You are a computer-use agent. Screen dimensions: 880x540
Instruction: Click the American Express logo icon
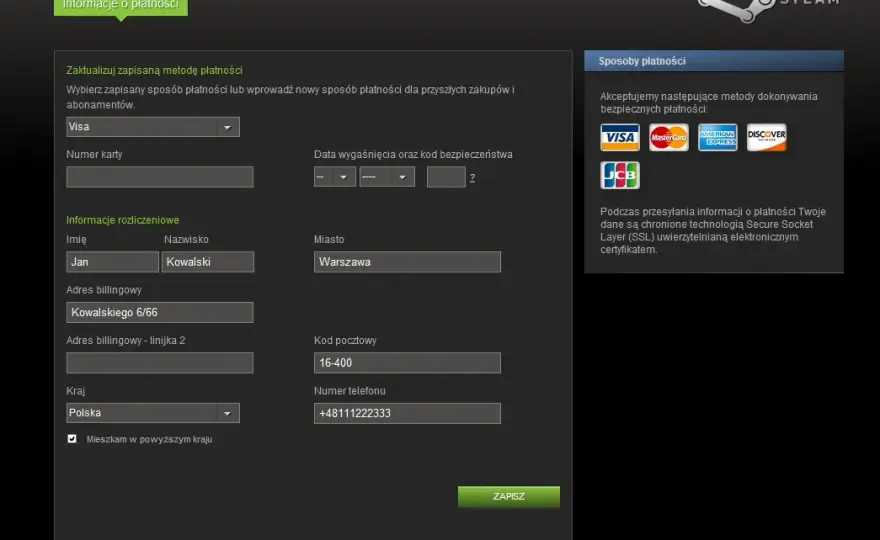tap(717, 138)
